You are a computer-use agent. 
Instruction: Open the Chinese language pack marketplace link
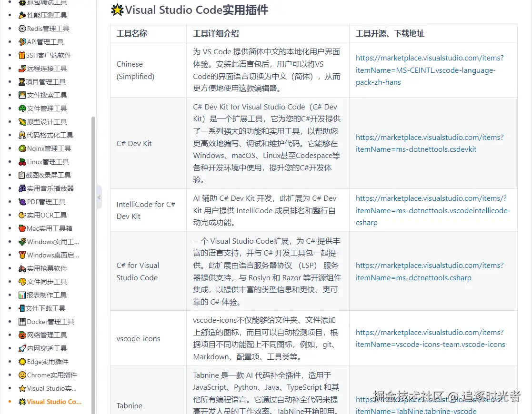click(x=430, y=70)
